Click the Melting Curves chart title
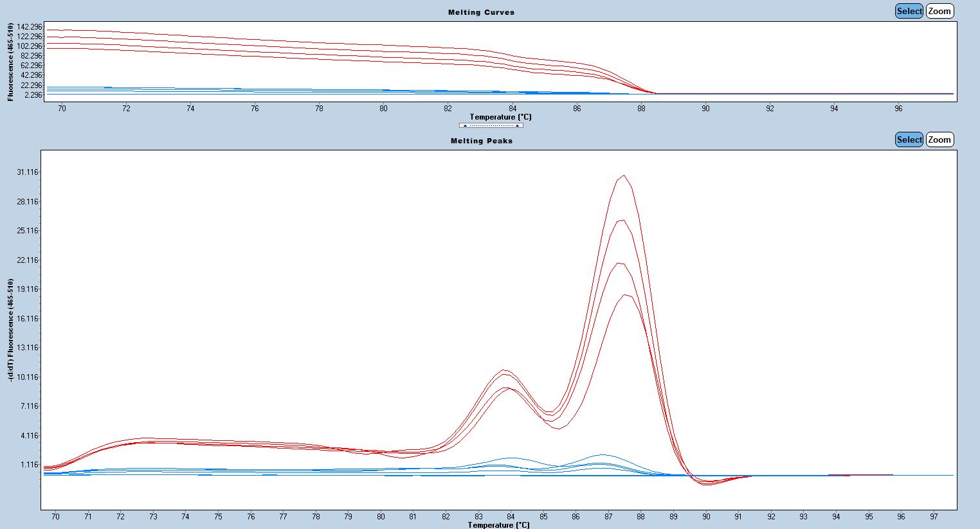 click(x=481, y=12)
